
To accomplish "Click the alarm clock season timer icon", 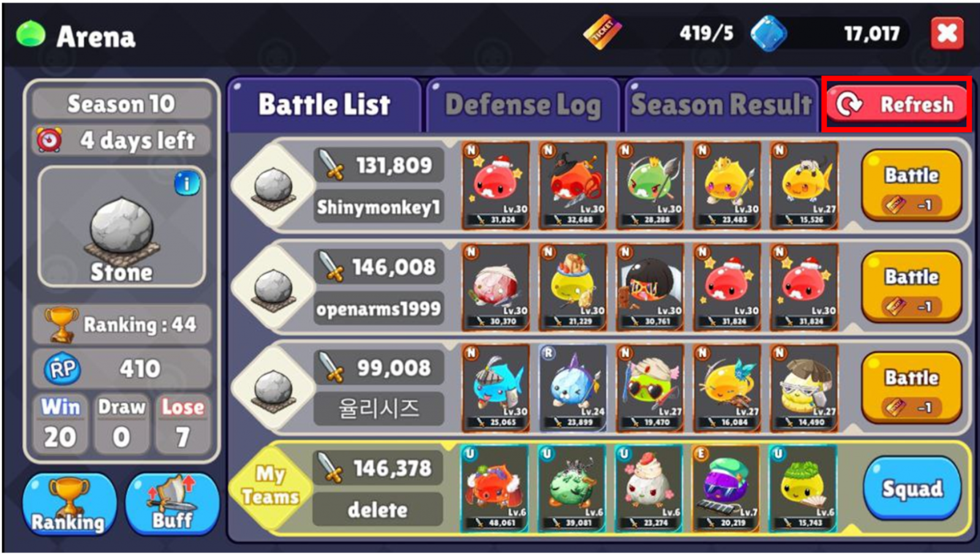I will point(49,140).
